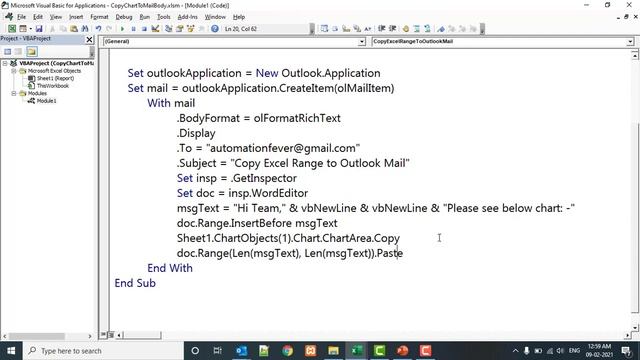Switch to Full Module View button
Viewport: 640px width, 360px height.
pos(111,335)
